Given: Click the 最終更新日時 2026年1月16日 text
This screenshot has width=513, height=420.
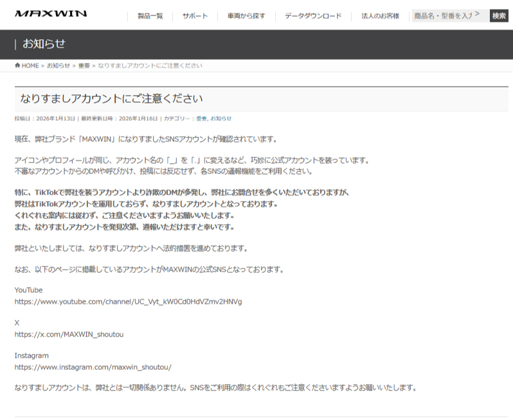Looking at the screenshot, I should tap(120, 119).
